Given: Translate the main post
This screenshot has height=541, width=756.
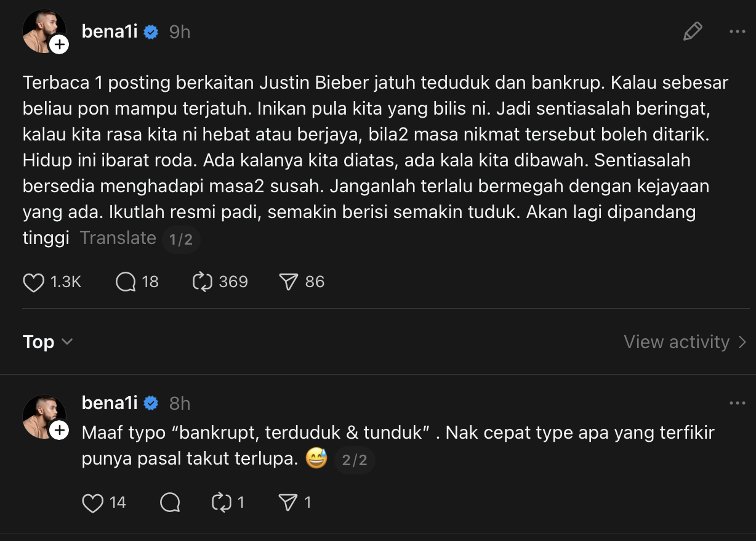Looking at the screenshot, I should pos(118,238).
